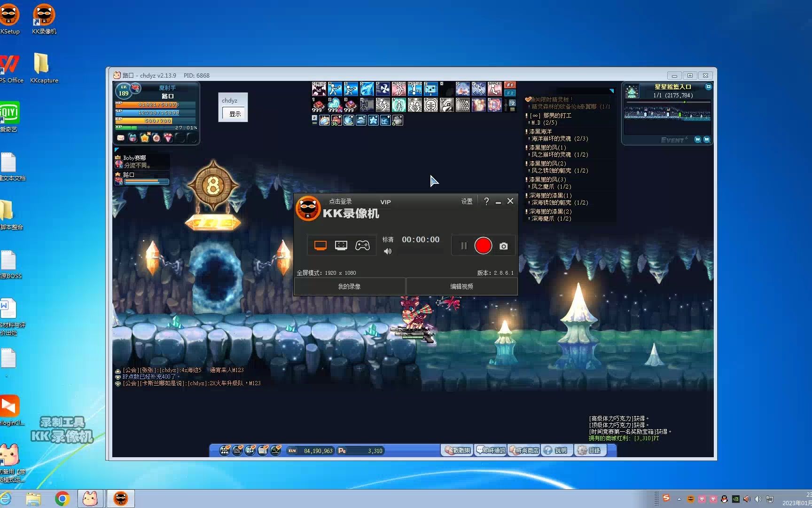Image resolution: width=812 pixels, height=508 pixels.
Task: Open 即時通訊 messenger in game bar
Action: coord(491,450)
